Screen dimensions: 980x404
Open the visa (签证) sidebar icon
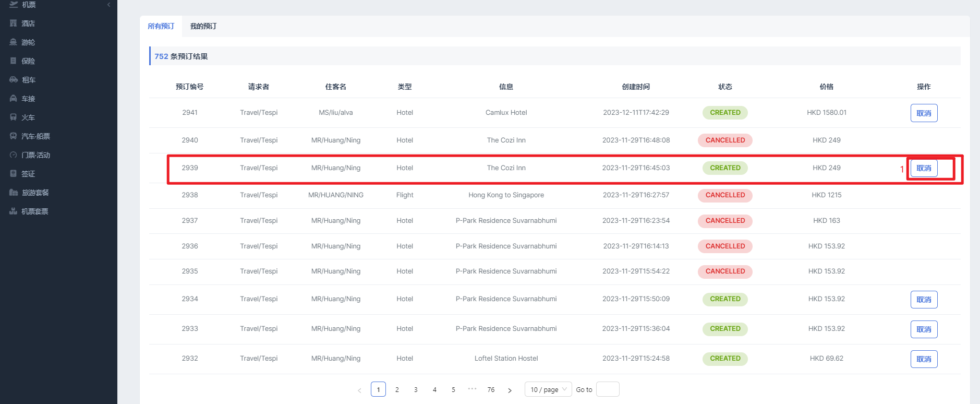click(x=14, y=174)
